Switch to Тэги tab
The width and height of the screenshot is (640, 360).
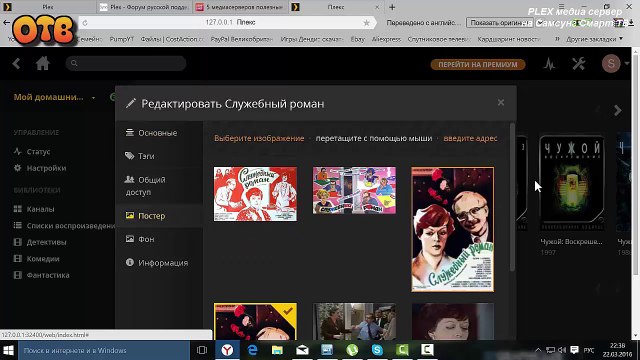(159, 156)
